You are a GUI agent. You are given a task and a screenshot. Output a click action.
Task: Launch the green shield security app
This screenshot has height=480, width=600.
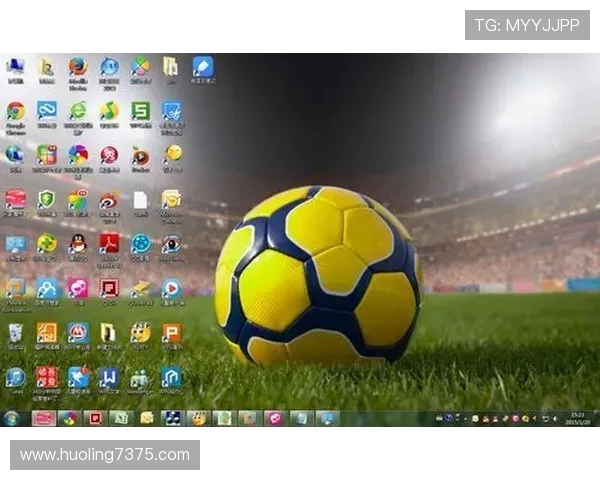coord(46,200)
